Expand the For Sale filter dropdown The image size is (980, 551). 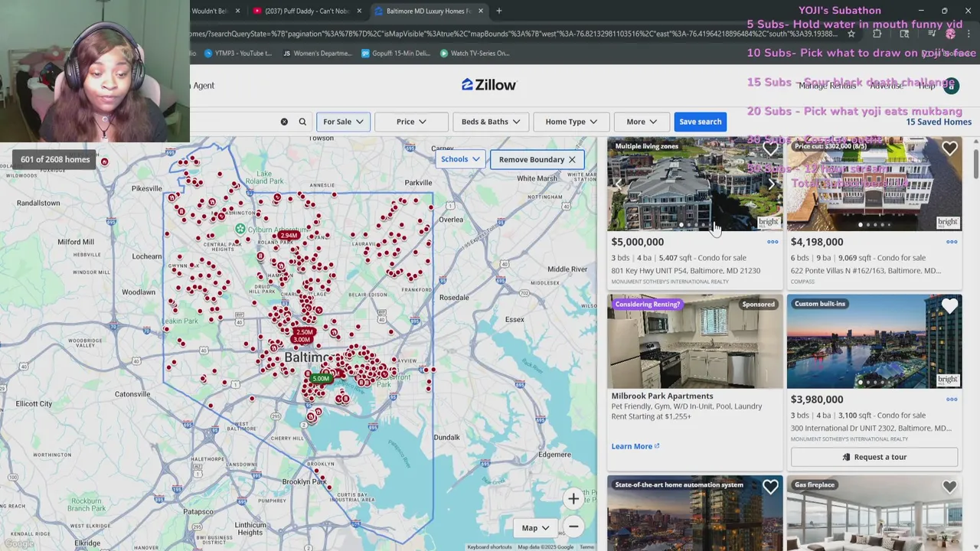pos(343,122)
